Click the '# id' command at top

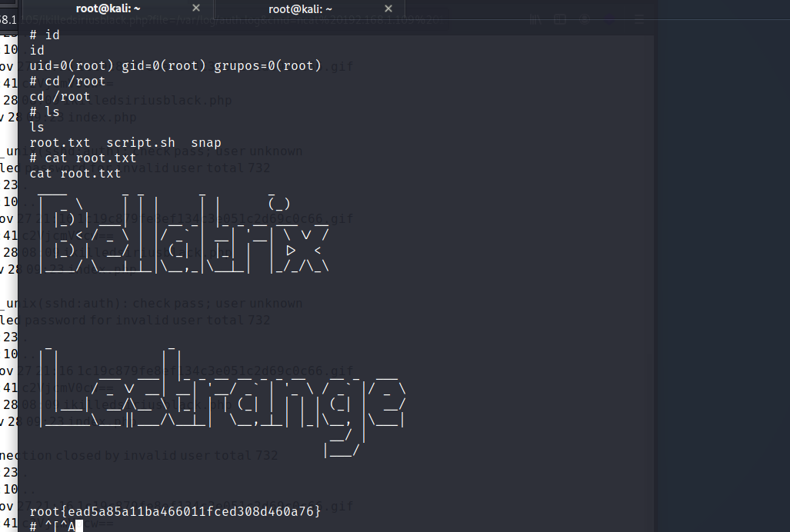click(45, 35)
